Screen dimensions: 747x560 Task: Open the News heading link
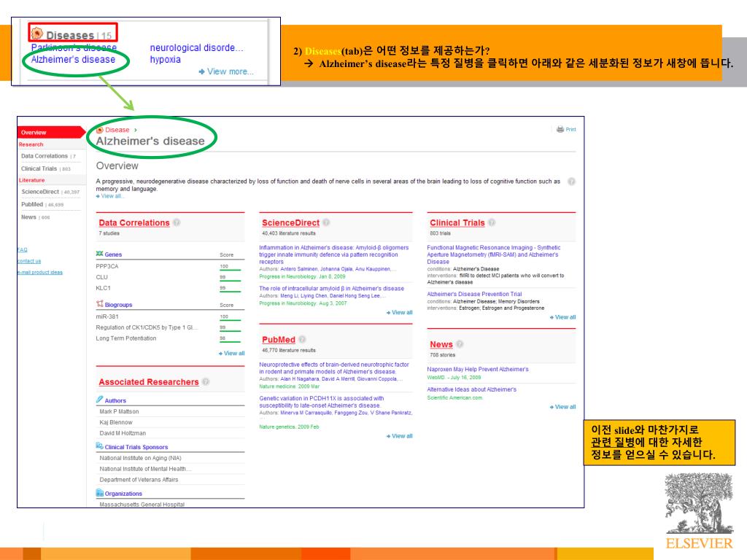pyautogui.click(x=441, y=344)
